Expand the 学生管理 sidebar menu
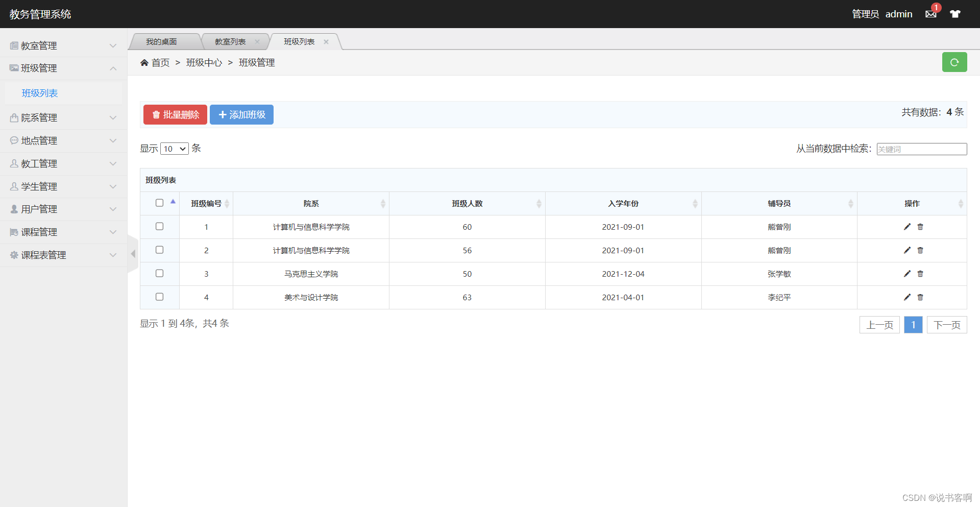Screen dimensions: 980x507 [63, 186]
